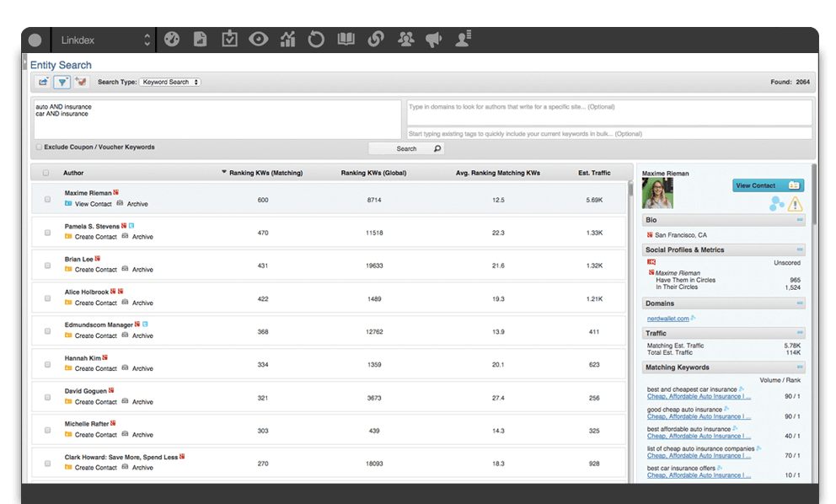Open the bar chart analytics icon
836x504 pixels.
[x=288, y=39]
